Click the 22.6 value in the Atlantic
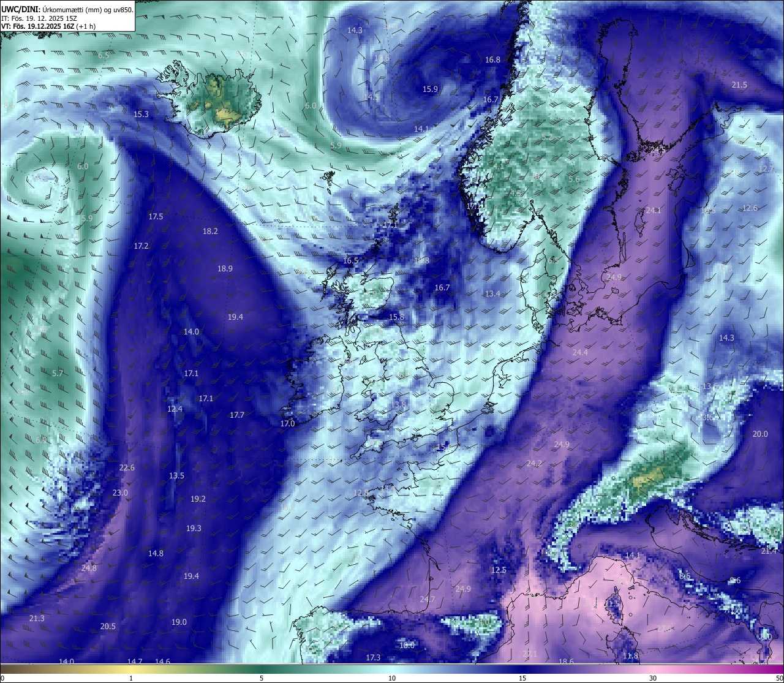The width and height of the screenshot is (784, 683). [x=127, y=467]
